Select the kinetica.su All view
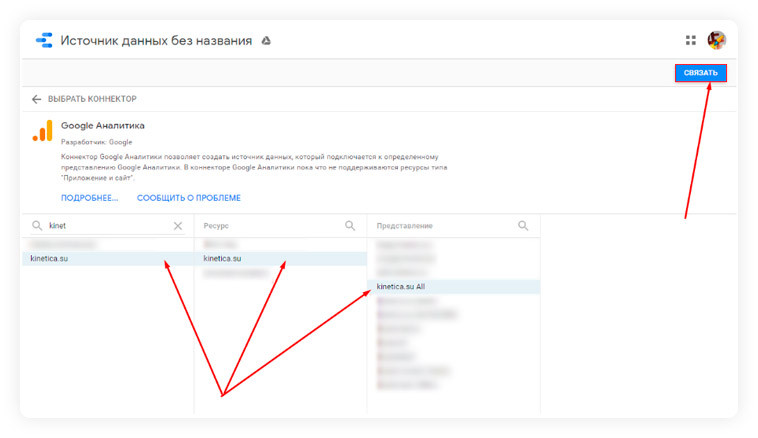 point(454,287)
